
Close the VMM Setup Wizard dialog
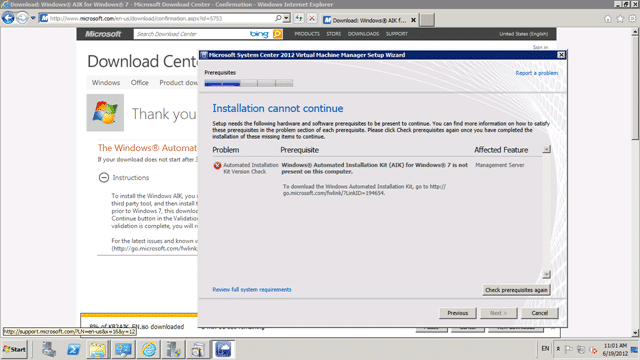(561, 55)
